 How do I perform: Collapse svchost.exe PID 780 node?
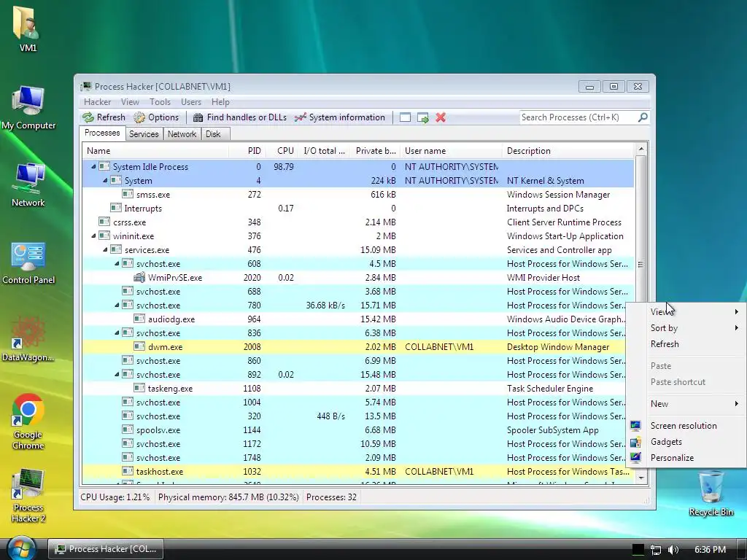(x=117, y=306)
